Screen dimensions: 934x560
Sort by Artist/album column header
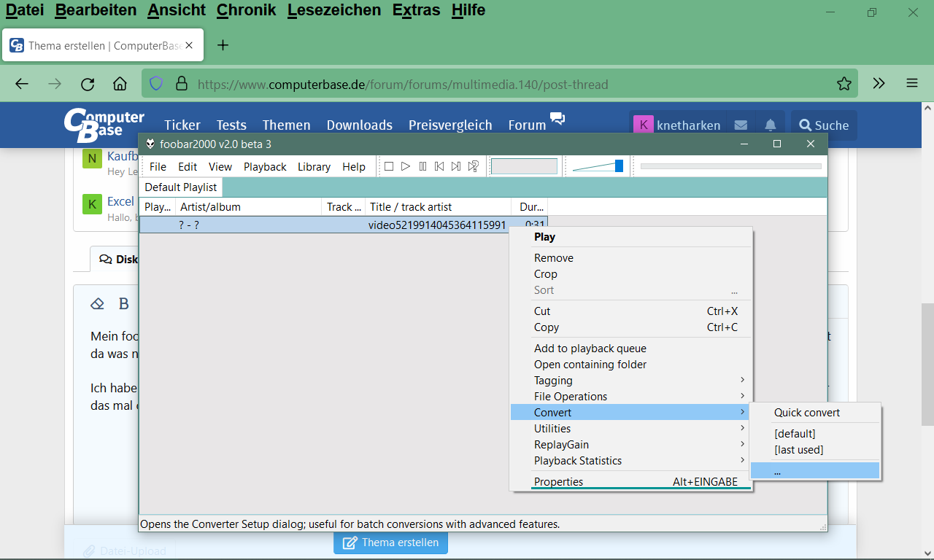(x=249, y=207)
